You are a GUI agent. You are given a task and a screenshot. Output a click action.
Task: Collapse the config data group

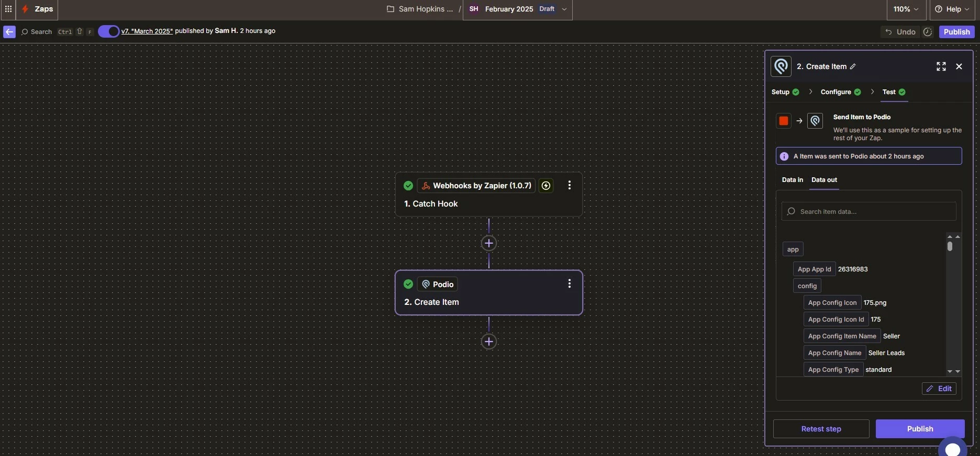807,286
